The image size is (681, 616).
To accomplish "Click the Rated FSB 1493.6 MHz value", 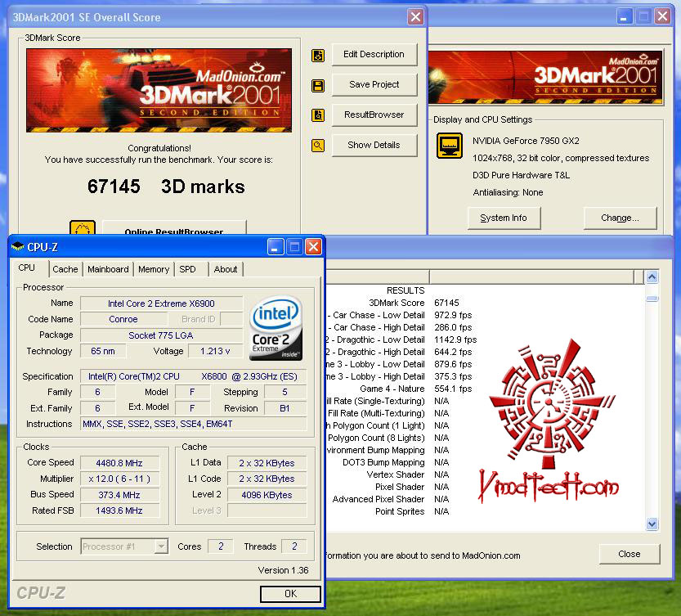I will (119, 510).
